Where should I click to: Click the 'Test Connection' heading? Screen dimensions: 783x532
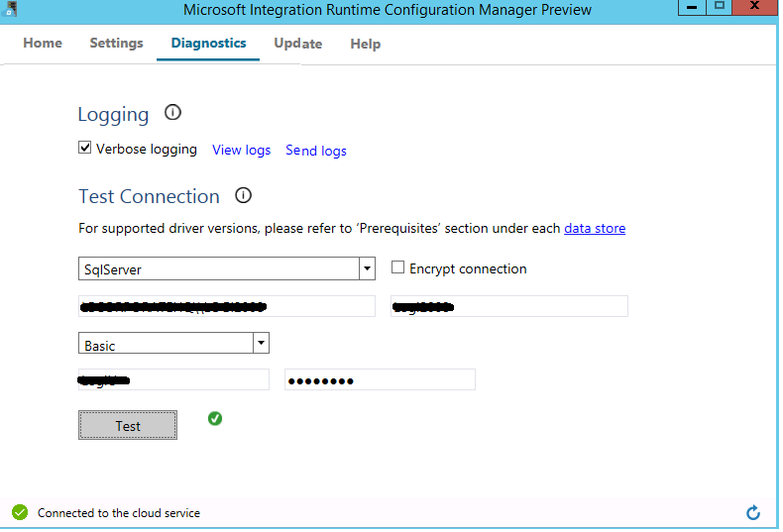click(x=149, y=196)
